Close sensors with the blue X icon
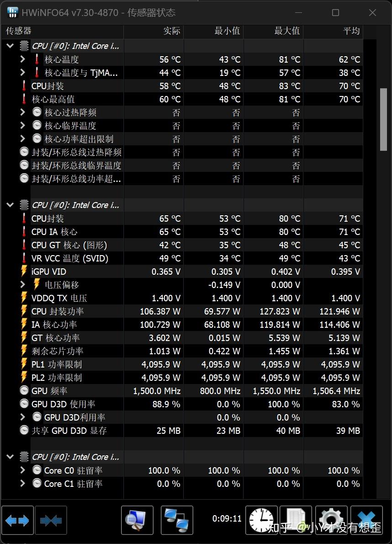Viewport: 392px width, 544px height. 367,520
